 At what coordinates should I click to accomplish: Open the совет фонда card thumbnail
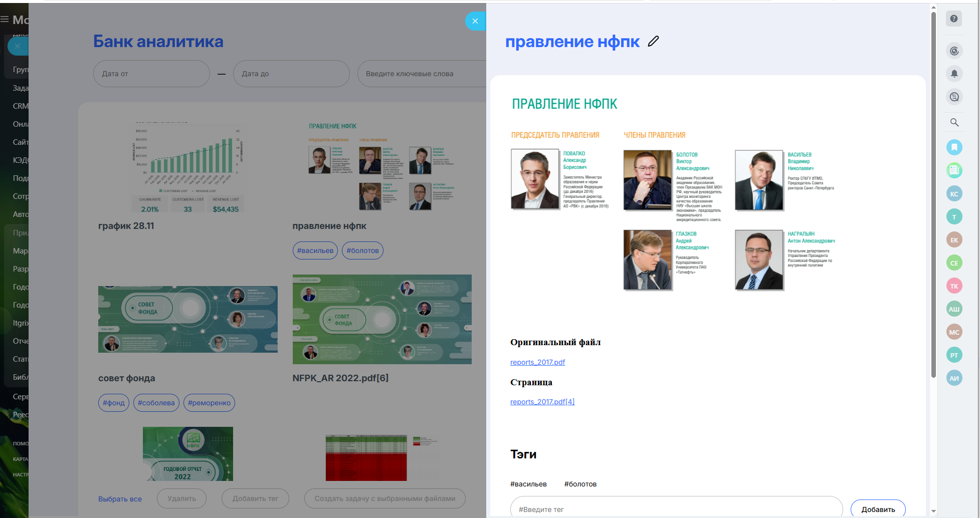click(188, 319)
